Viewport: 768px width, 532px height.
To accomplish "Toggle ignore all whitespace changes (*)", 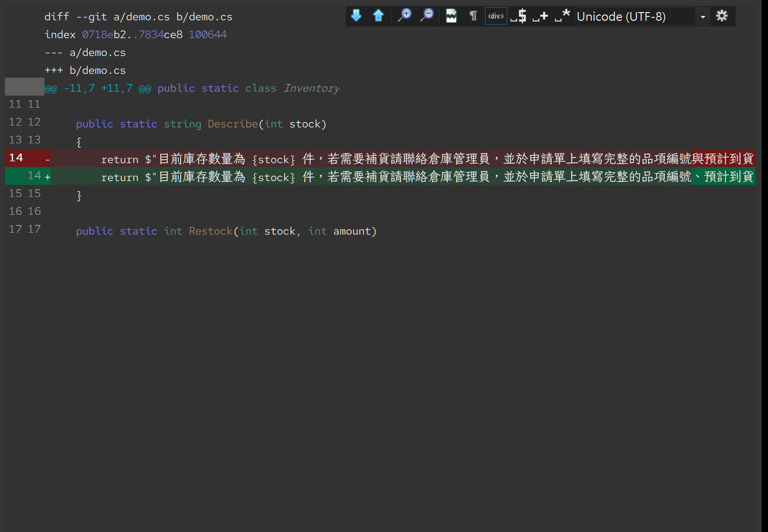I will [x=562, y=16].
